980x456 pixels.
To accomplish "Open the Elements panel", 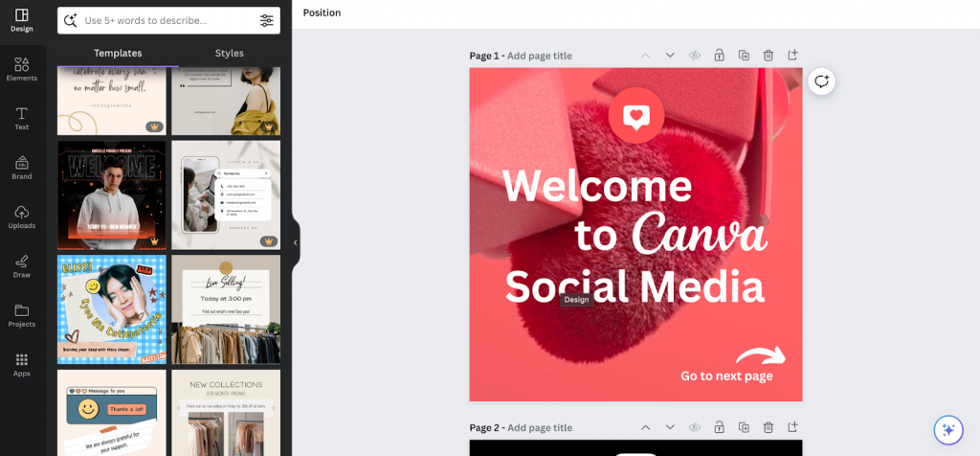I will tap(21, 69).
